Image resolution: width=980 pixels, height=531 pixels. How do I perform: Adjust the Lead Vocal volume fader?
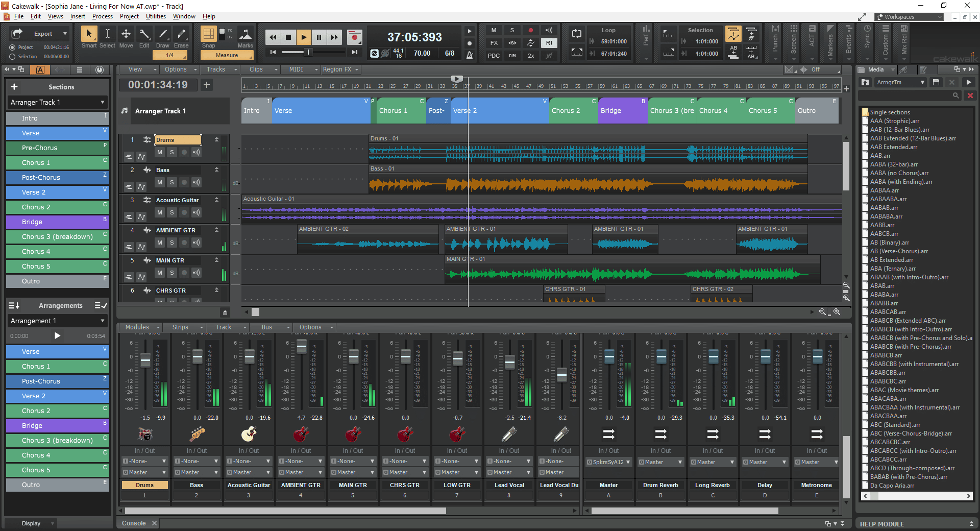click(x=510, y=362)
